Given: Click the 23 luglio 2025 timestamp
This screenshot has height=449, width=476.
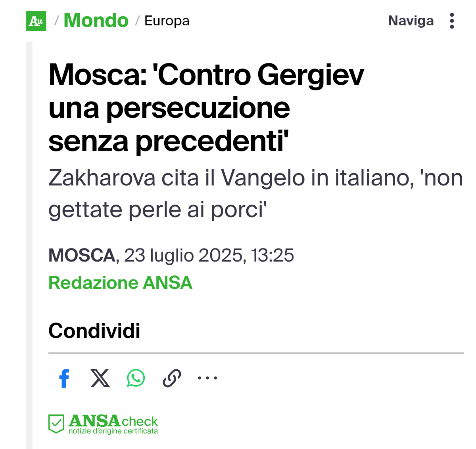Looking at the screenshot, I should pyautogui.click(x=209, y=256).
